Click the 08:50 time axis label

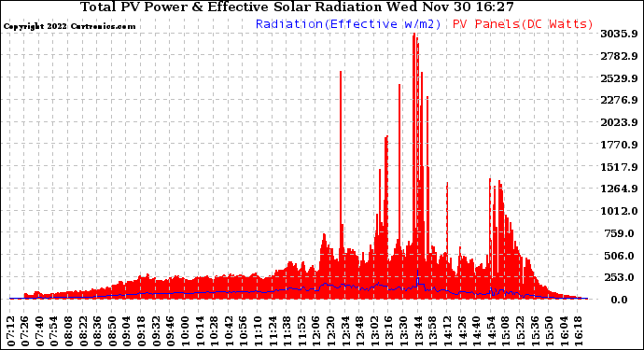click(113, 331)
